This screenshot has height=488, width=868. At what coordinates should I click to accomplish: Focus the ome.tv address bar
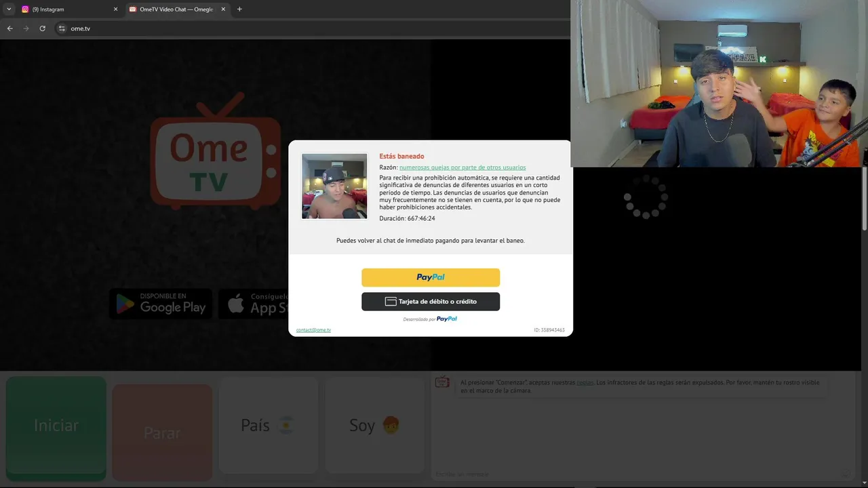click(x=312, y=28)
